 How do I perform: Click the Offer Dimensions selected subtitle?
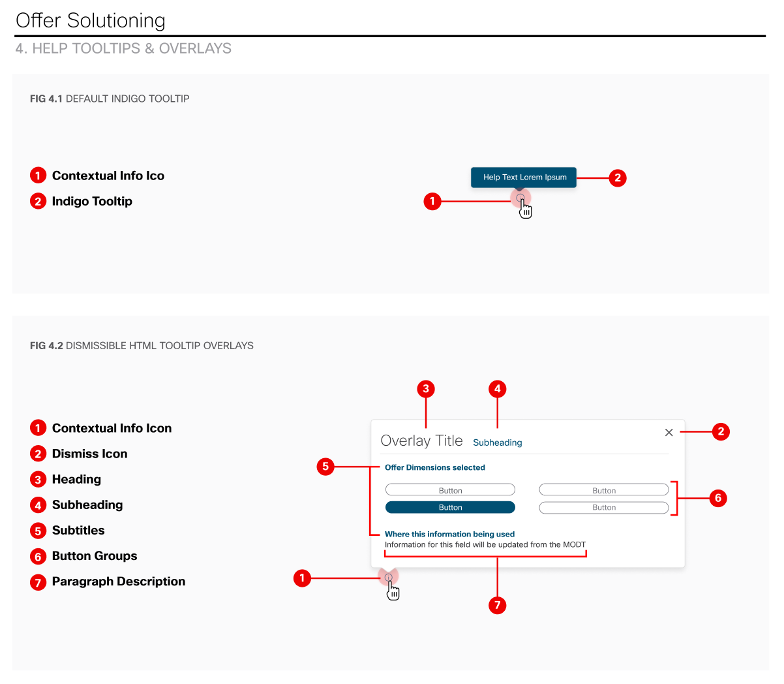coord(434,467)
